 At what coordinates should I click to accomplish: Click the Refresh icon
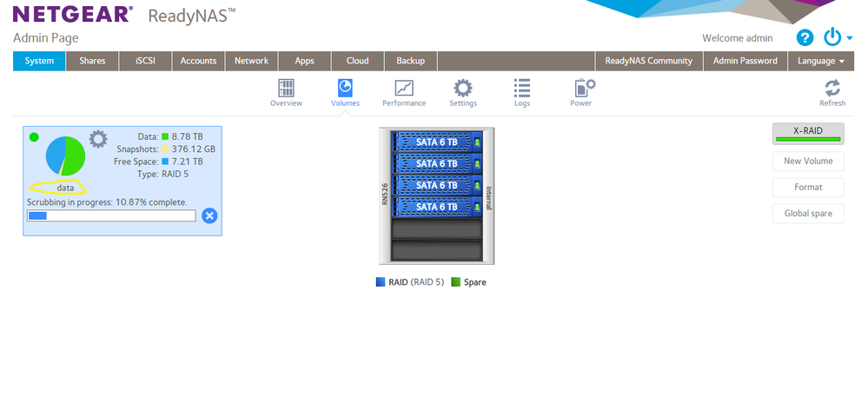[x=832, y=89]
